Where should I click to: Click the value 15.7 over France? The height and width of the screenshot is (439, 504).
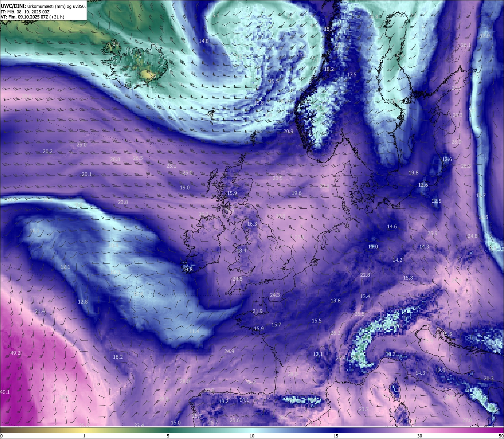[276, 324]
